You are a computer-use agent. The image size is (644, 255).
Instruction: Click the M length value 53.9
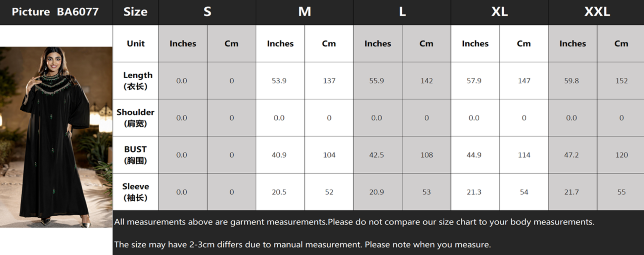coord(280,81)
